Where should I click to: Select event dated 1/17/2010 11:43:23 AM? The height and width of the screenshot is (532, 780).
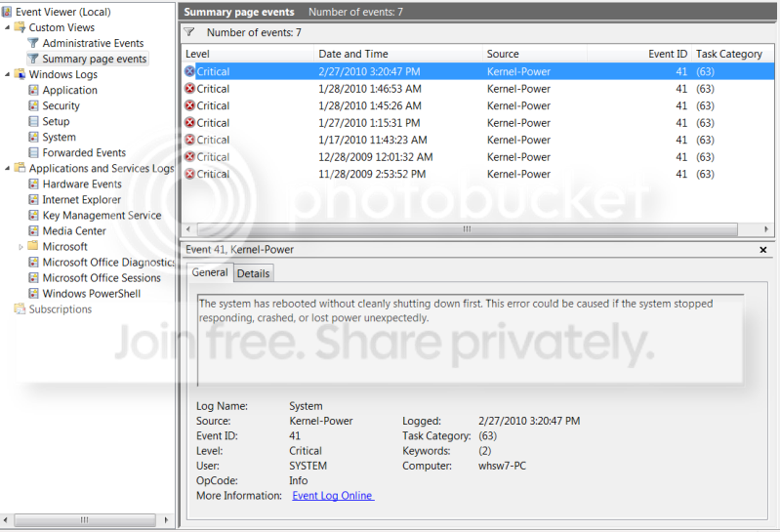click(x=477, y=140)
